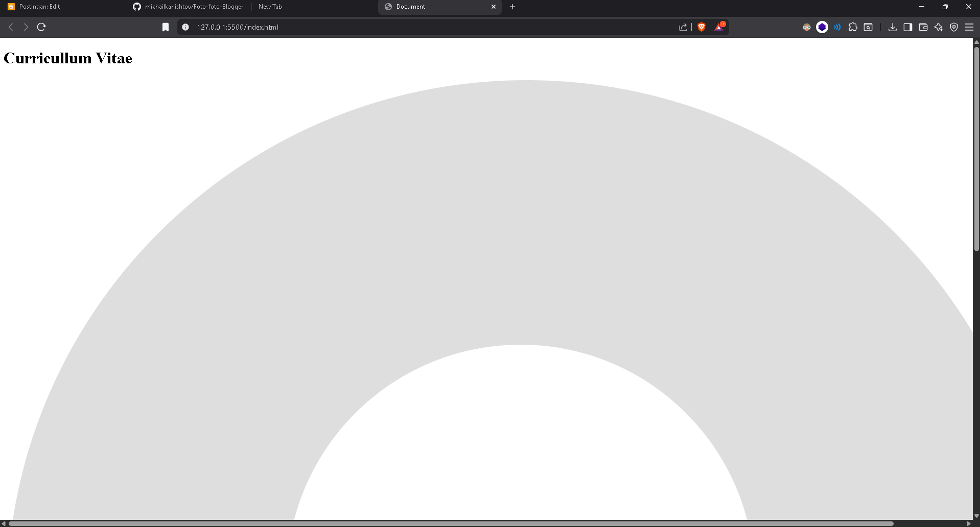
Task: Click the scroll left arrow
Action: click(x=4, y=523)
